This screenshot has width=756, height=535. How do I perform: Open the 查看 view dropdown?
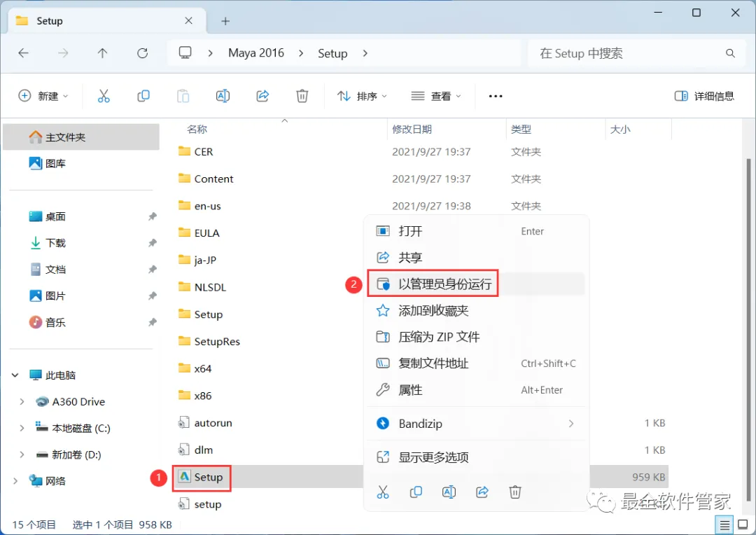pyautogui.click(x=436, y=96)
